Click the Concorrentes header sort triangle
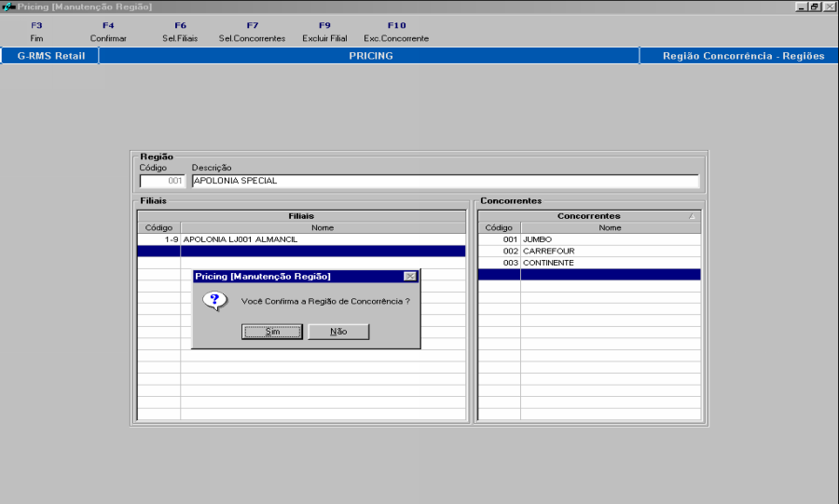Viewport: 839px width, 504px height. click(x=692, y=216)
